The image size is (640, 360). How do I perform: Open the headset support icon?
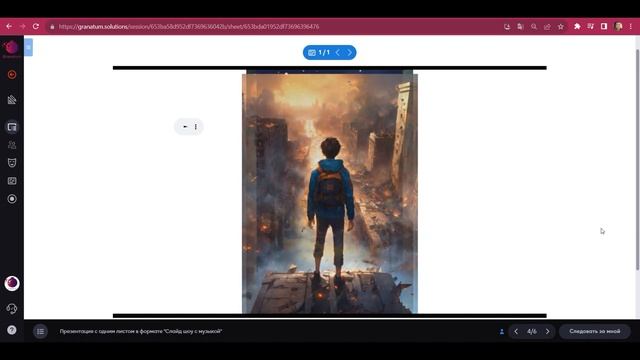click(12, 309)
